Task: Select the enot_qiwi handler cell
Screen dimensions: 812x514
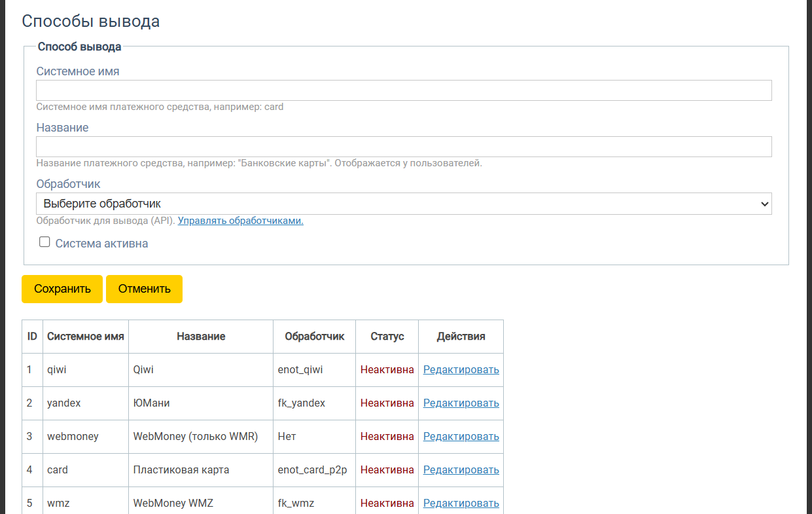Action: tap(300, 369)
